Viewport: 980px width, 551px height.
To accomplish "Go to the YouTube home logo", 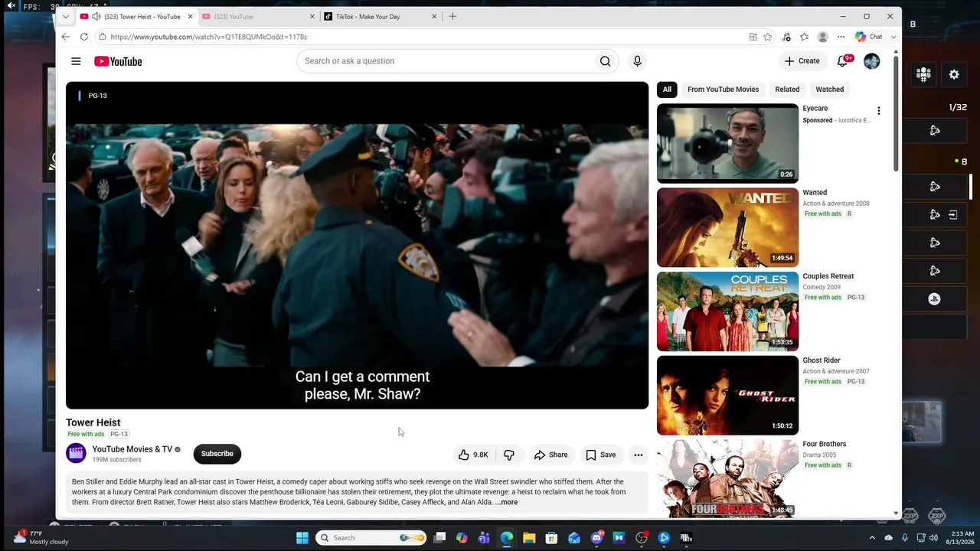I will (118, 61).
